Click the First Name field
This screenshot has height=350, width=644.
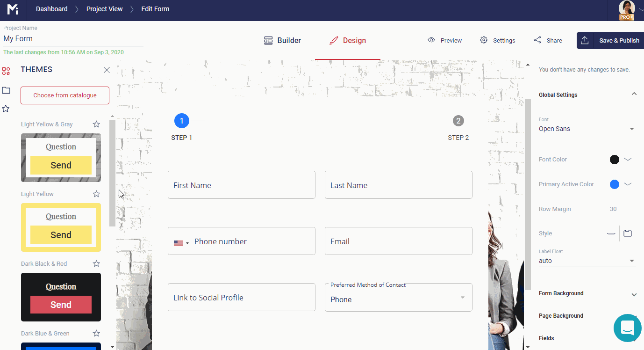pos(242,185)
